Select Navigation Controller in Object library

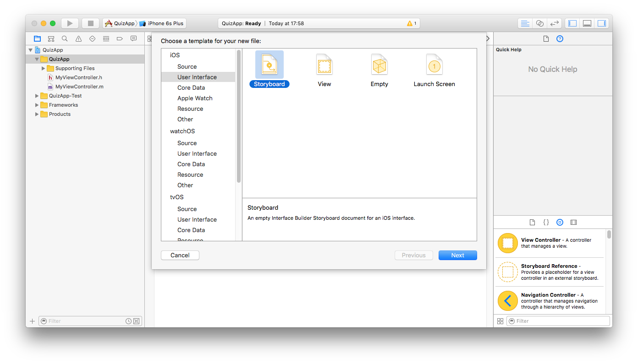pyautogui.click(x=550, y=301)
